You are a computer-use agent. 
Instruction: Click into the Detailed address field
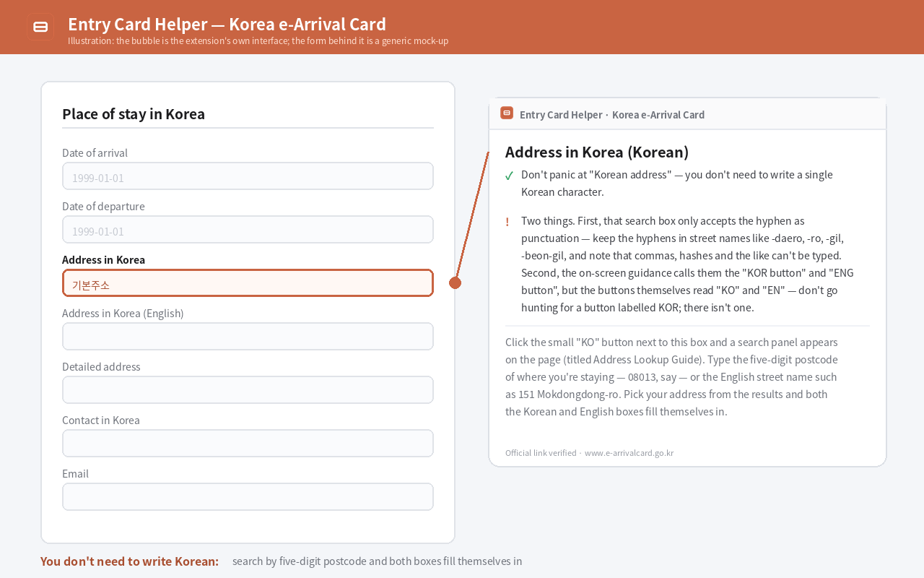[x=248, y=390]
